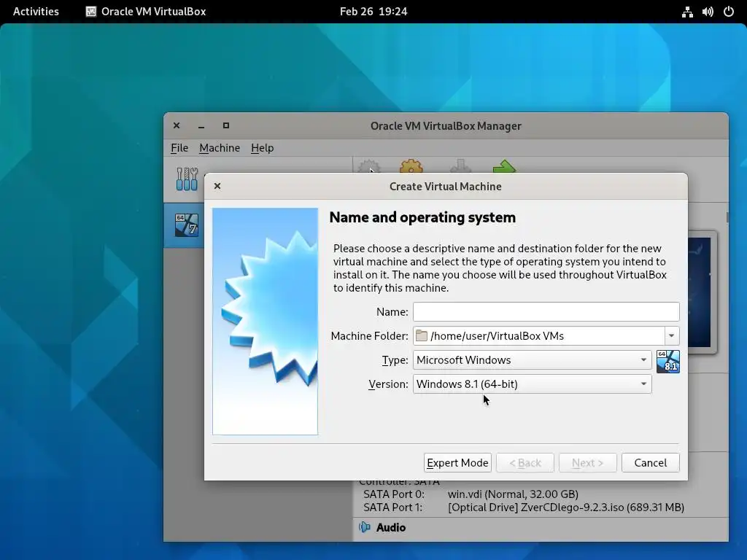Open the volume system tray icon
Image resolution: width=747 pixels, height=560 pixels.
(x=708, y=12)
